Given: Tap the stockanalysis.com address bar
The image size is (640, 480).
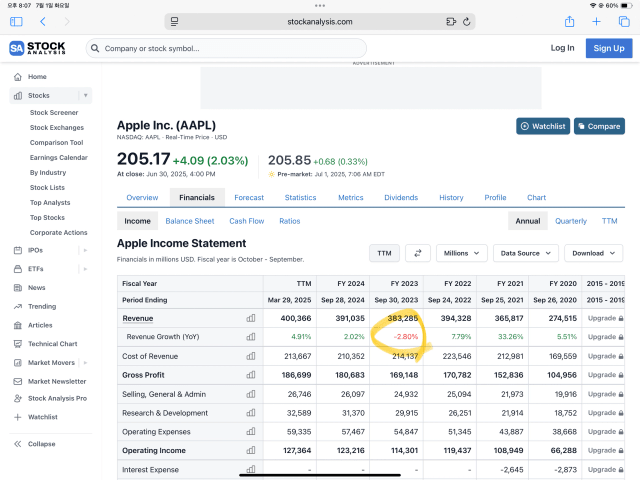Looking at the screenshot, I should pyautogui.click(x=320, y=22).
